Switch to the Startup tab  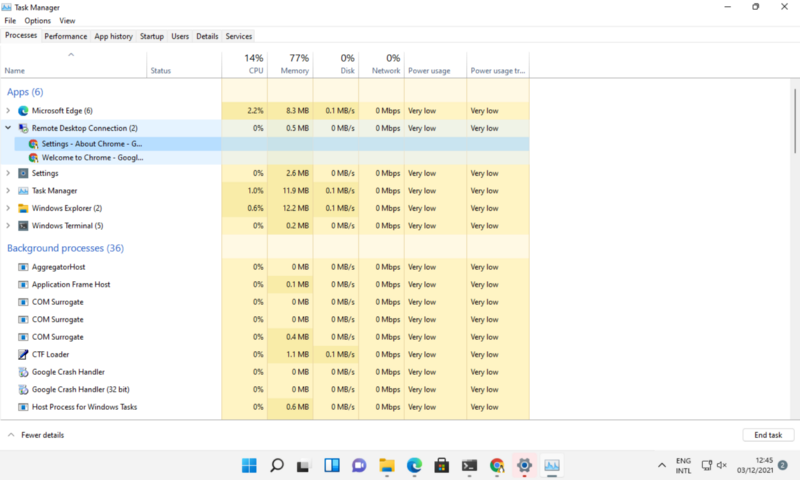[152, 36]
